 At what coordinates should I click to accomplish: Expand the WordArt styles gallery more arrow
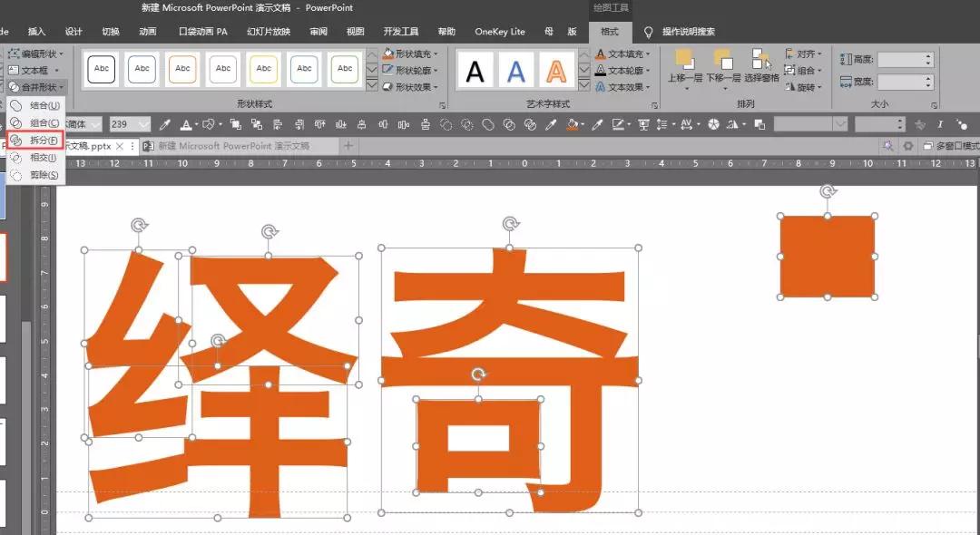click(584, 85)
